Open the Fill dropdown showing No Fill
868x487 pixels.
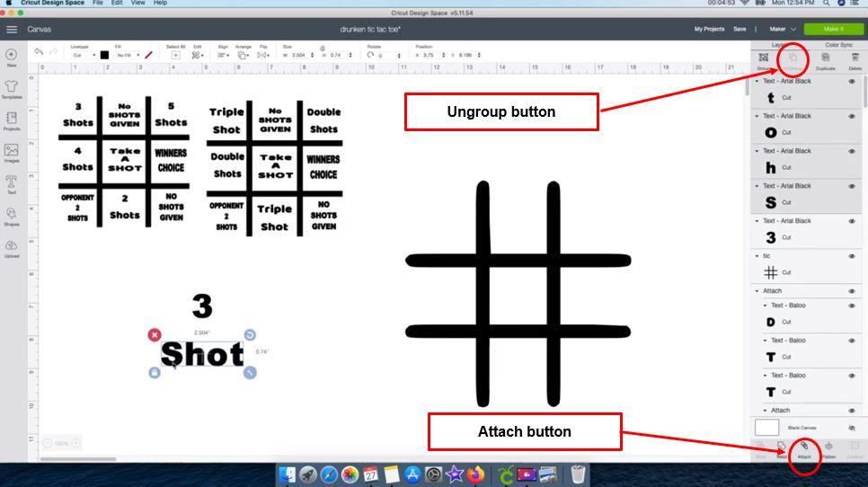(x=128, y=56)
